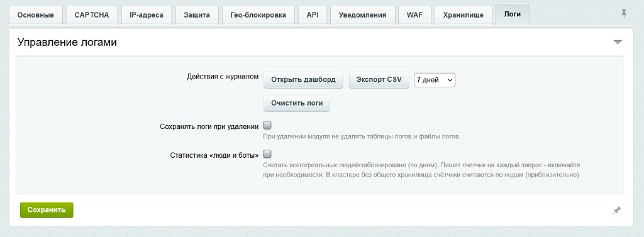Select the WAF tab
The image size is (644, 237).
coord(414,15)
